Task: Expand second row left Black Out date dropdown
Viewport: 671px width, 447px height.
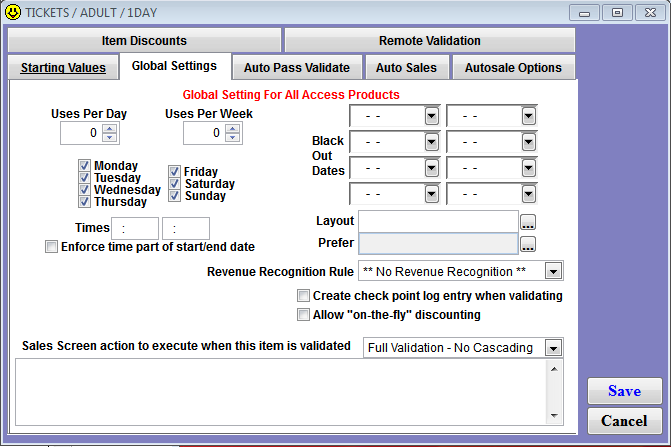Action: (432, 142)
